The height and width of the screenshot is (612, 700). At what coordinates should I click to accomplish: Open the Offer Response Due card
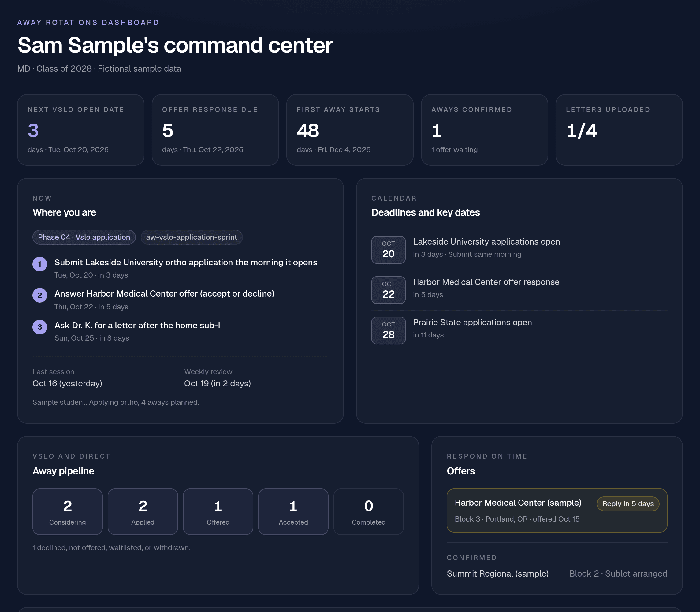tap(215, 130)
